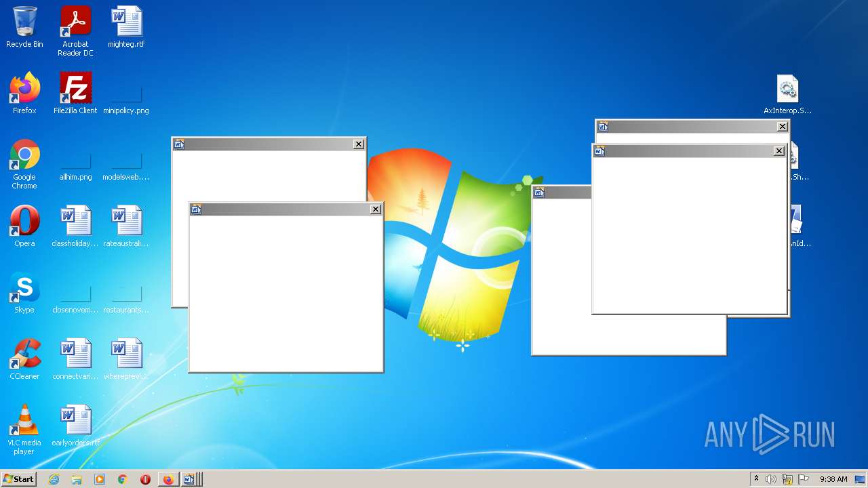Launch the Skype desktop shortcut
Screen dimensions: 868x488
(x=24, y=293)
